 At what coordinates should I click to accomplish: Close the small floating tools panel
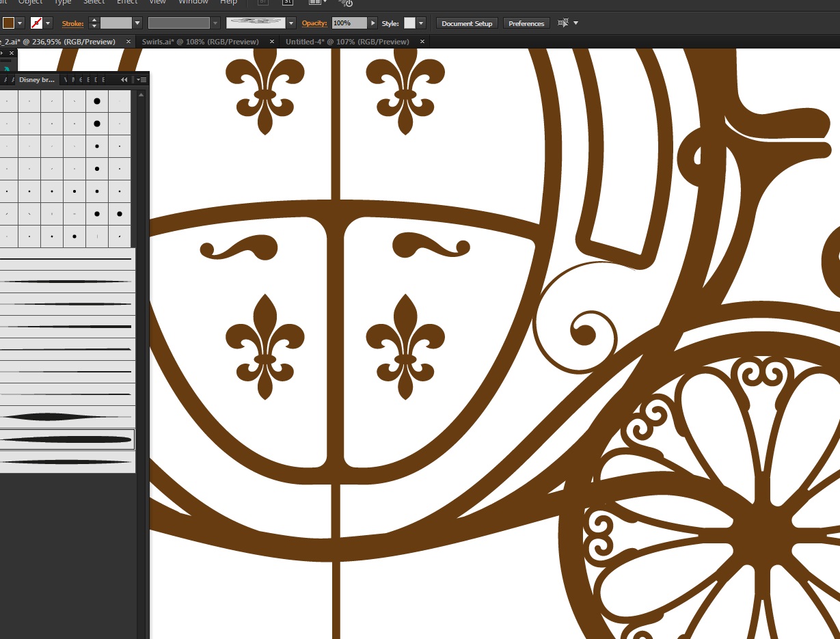pos(12,53)
